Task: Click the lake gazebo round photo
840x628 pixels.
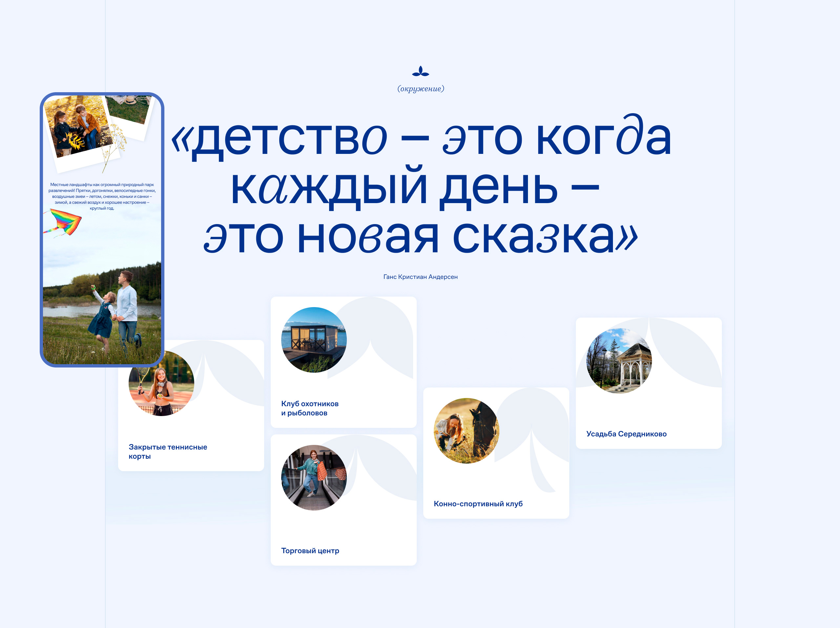Action: pos(314,340)
